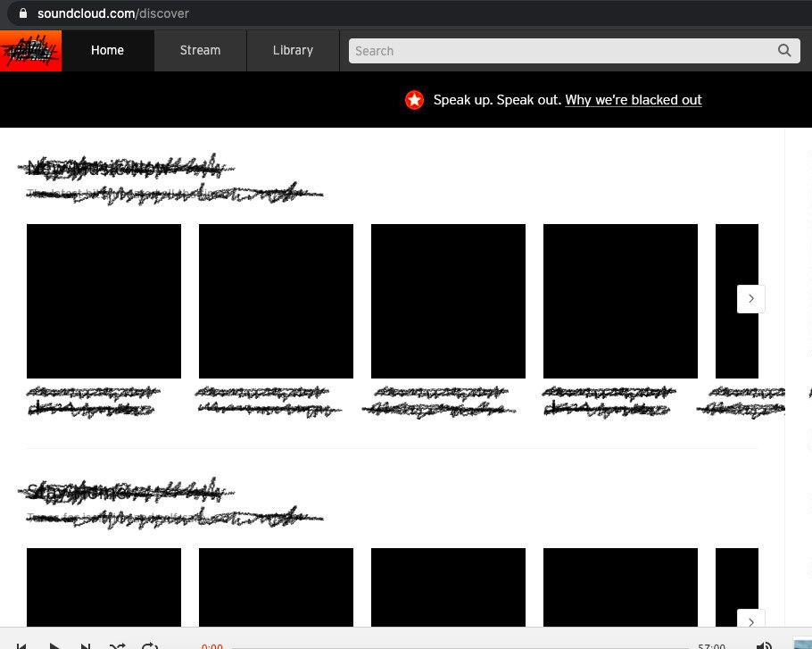
Task: Click the 57:00 track duration label
Action: [711, 646]
